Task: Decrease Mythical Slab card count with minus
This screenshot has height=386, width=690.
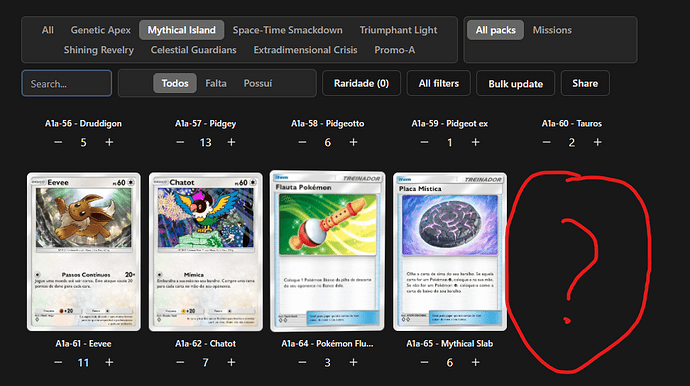Action: (x=424, y=362)
